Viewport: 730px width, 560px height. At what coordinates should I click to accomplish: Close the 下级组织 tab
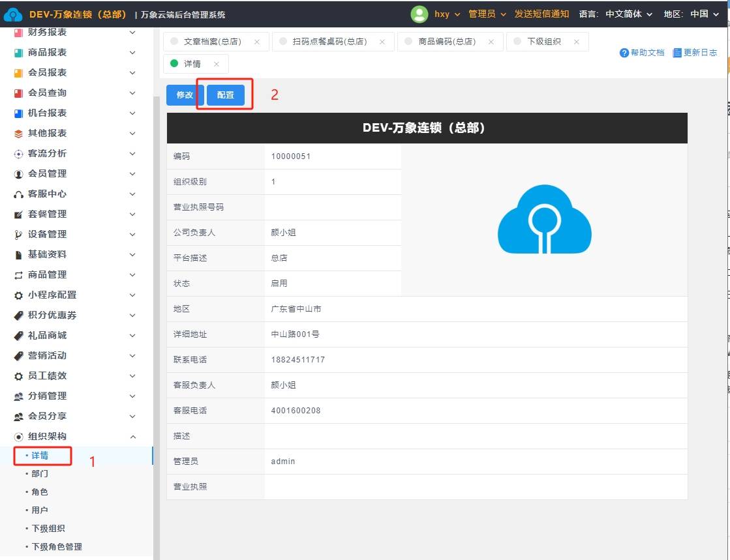pos(576,42)
